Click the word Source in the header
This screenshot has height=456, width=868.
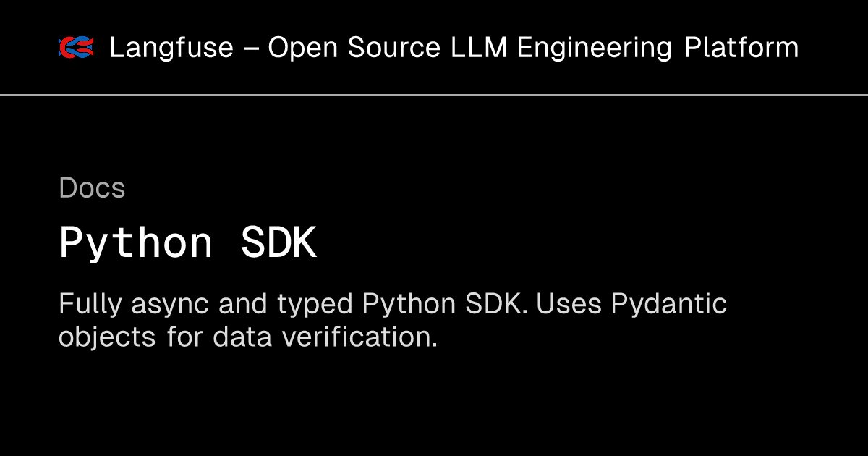point(394,48)
